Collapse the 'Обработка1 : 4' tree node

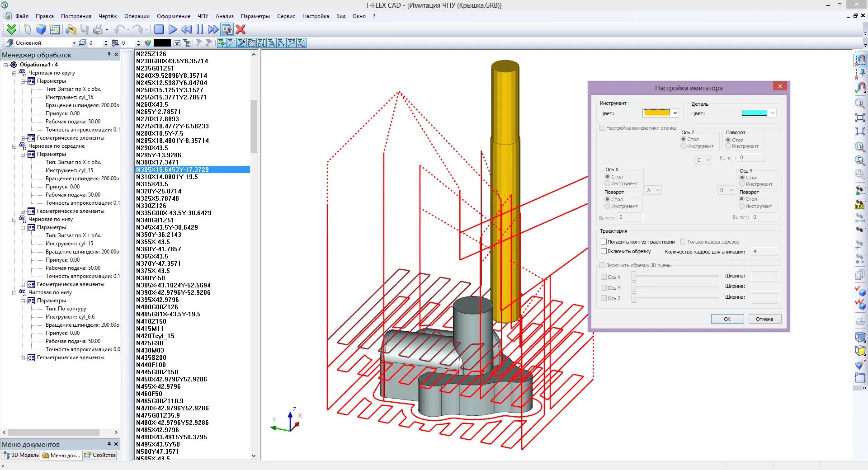pyautogui.click(x=6, y=65)
